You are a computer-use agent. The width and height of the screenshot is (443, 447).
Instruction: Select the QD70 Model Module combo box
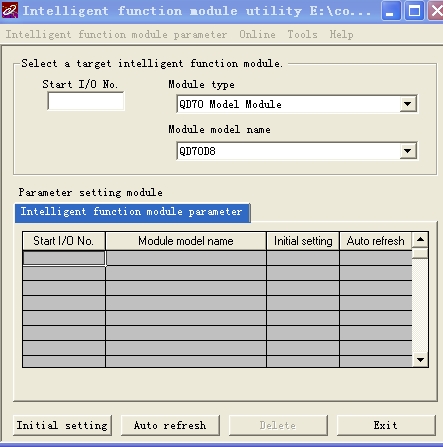pos(297,104)
